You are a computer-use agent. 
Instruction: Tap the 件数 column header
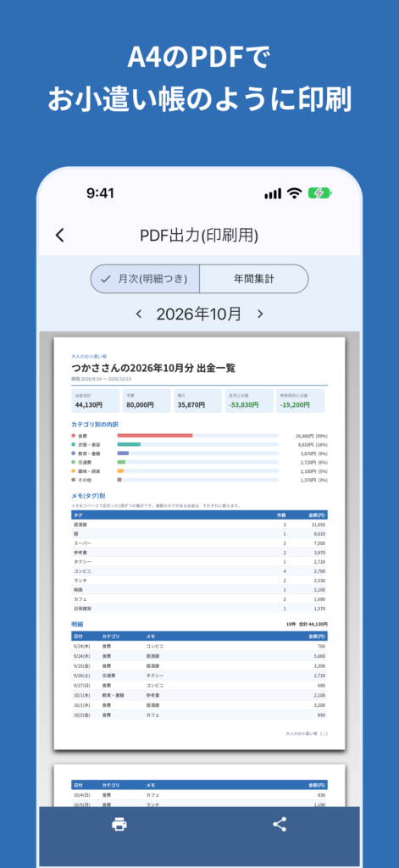tap(281, 515)
